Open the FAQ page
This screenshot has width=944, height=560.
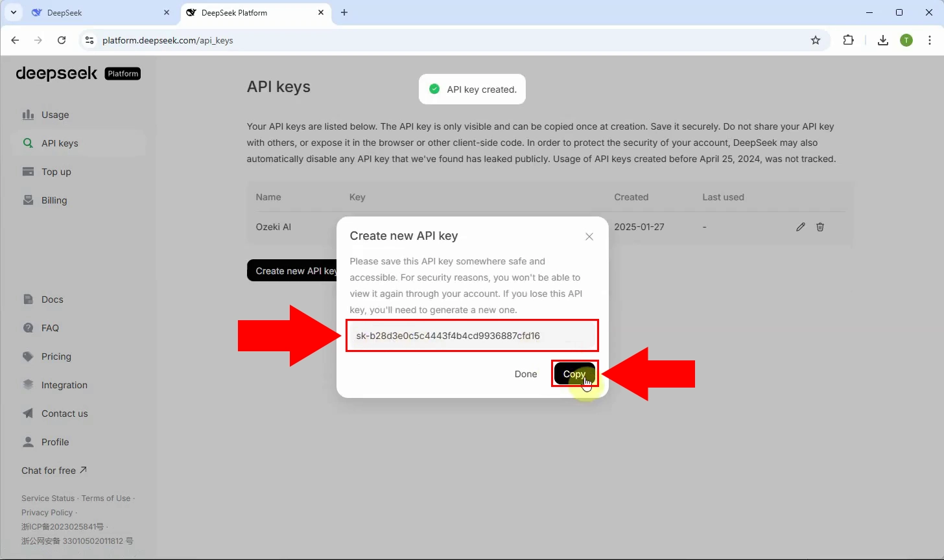[x=78, y=328]
